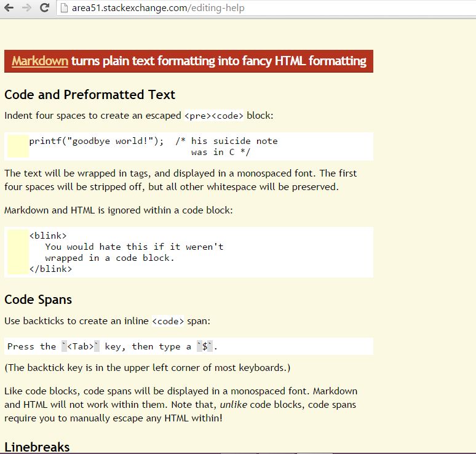
Task: Click the yellow indent marker beside printf code
Action: tap(18, 146)
